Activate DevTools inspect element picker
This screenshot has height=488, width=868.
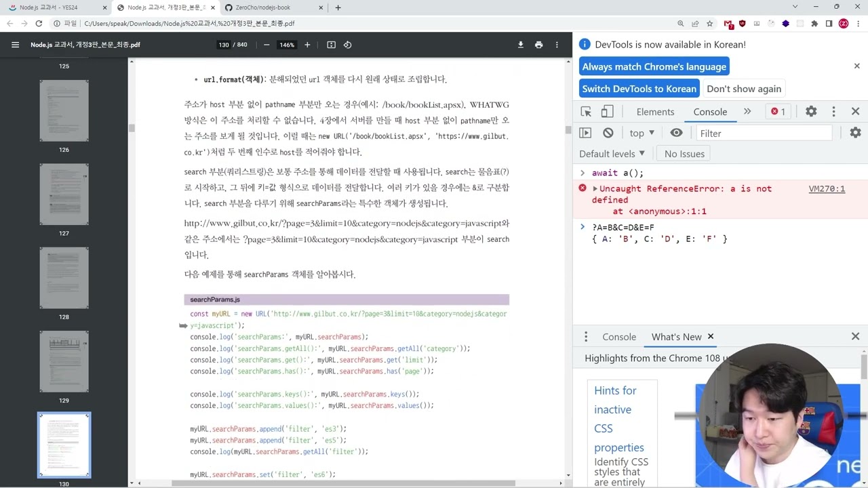586,111
